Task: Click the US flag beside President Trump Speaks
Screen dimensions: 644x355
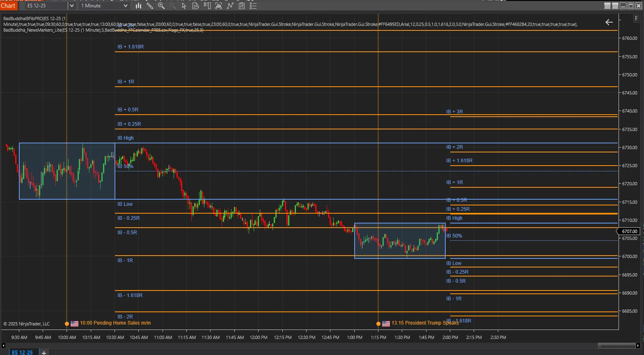Action: pyautogui.click(x=386, y=323)
